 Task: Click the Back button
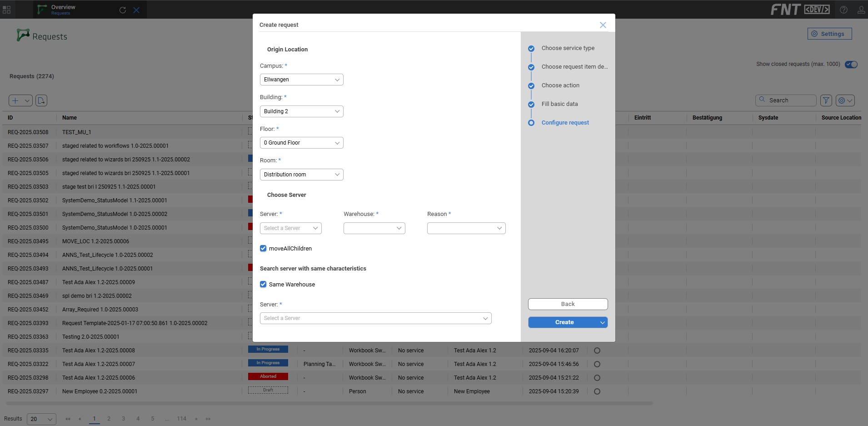(568, 304)
